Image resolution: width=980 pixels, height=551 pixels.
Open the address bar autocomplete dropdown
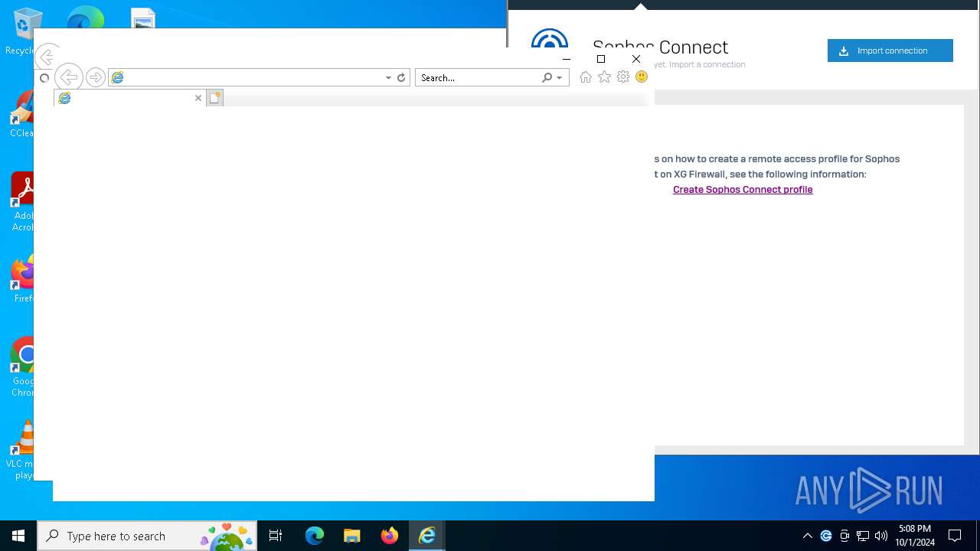pyautogui.click(x=388, y=77)
